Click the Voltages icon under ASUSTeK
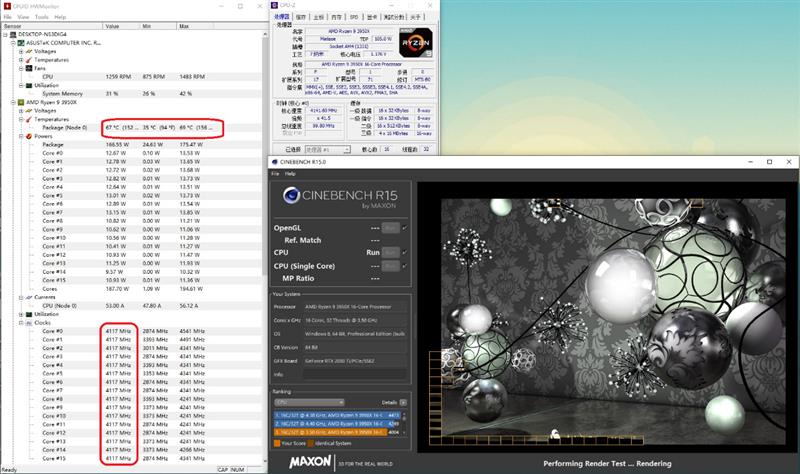 [29, 52]
